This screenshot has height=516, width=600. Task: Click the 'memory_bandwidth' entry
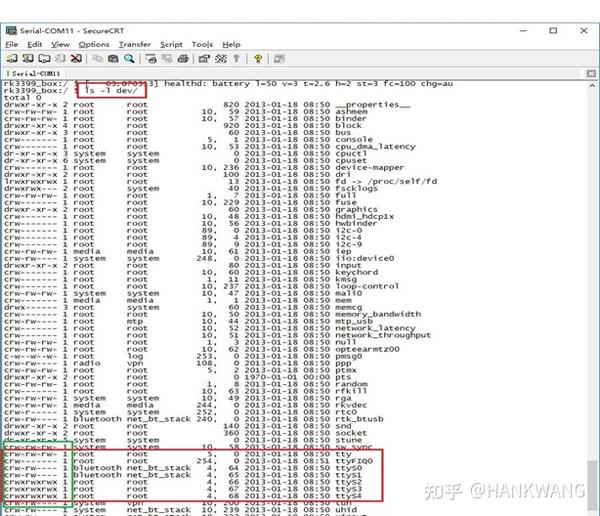[x=378, y=314]
